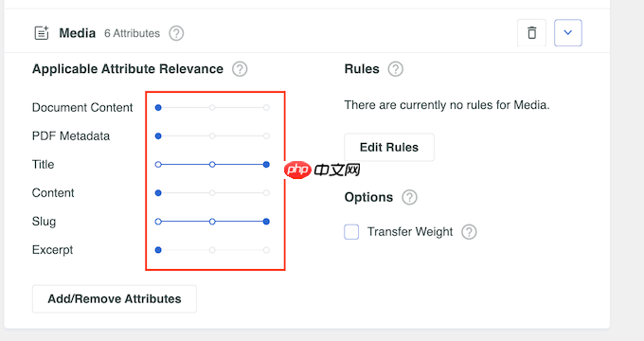Image resolution: width=644 pixels, height=341 pixels.
Task: Raise Excerpt relevance to the maximum stop
Action: [266, 250]
